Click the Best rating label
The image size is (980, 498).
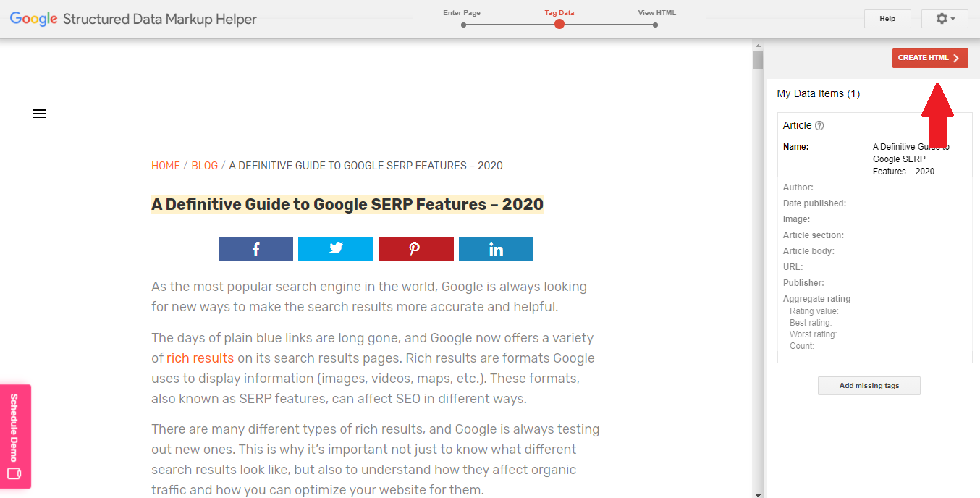click(x=811, y=323)
